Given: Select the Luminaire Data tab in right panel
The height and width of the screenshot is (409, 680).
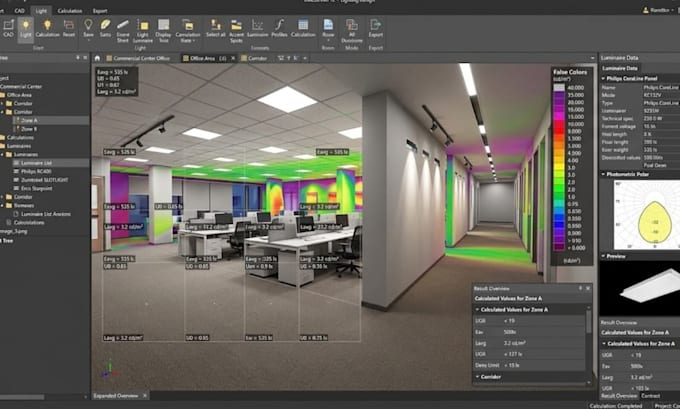Looking at the screenshot, I should (620, 68).
